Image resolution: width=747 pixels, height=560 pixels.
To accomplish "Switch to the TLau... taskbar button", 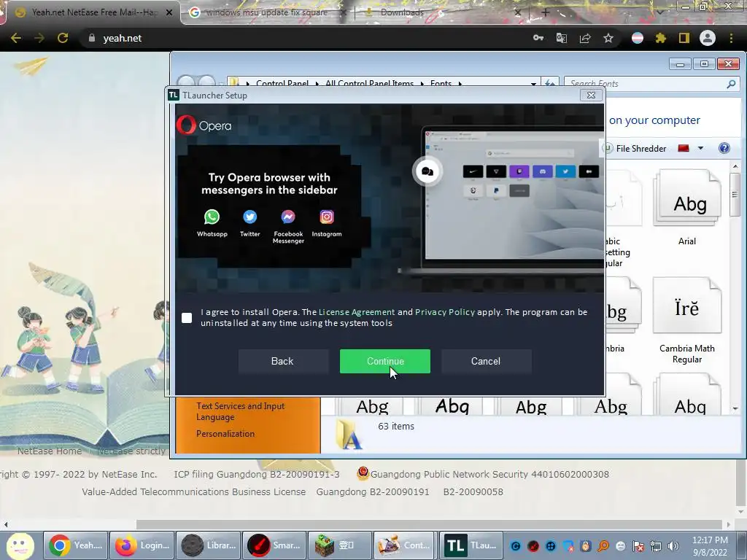I will [471, 545].
